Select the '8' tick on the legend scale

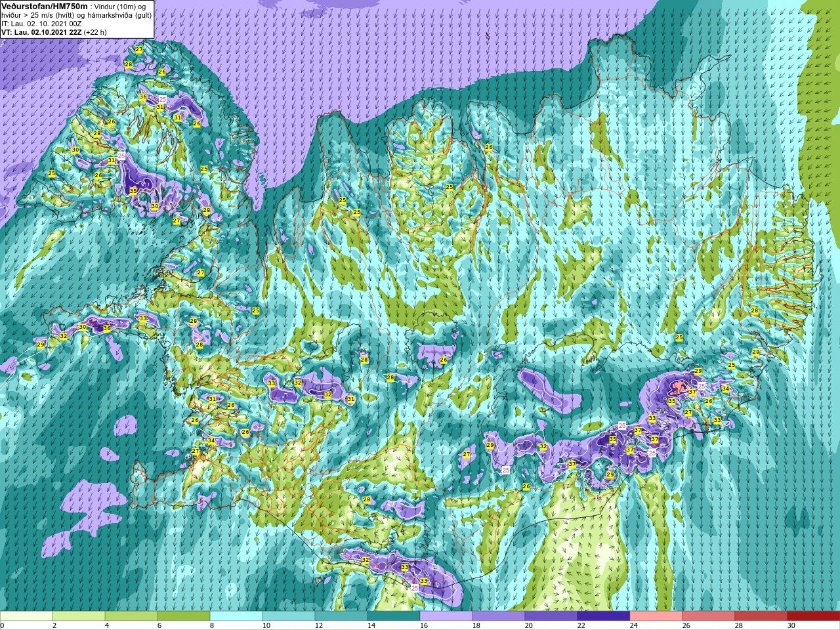(212, 625)
